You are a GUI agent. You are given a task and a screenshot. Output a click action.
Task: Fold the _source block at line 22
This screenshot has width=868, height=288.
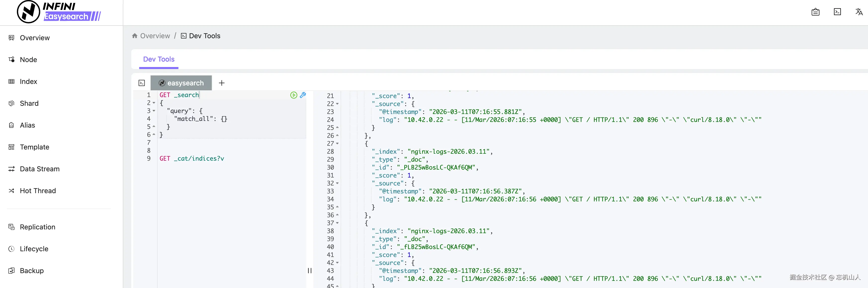coord(337,104)
